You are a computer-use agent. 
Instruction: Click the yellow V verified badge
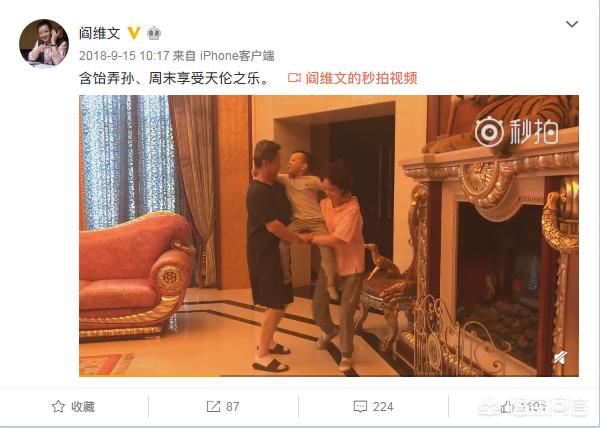point(134,33)
